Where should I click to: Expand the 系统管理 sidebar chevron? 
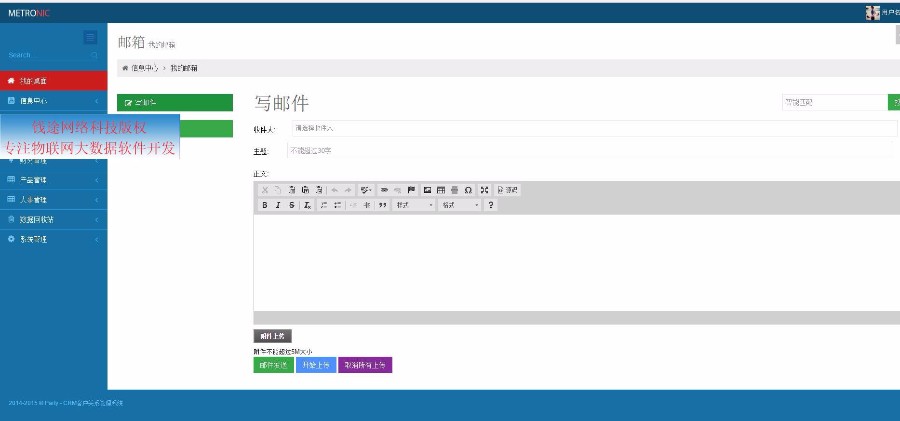(x=96, y=240)
